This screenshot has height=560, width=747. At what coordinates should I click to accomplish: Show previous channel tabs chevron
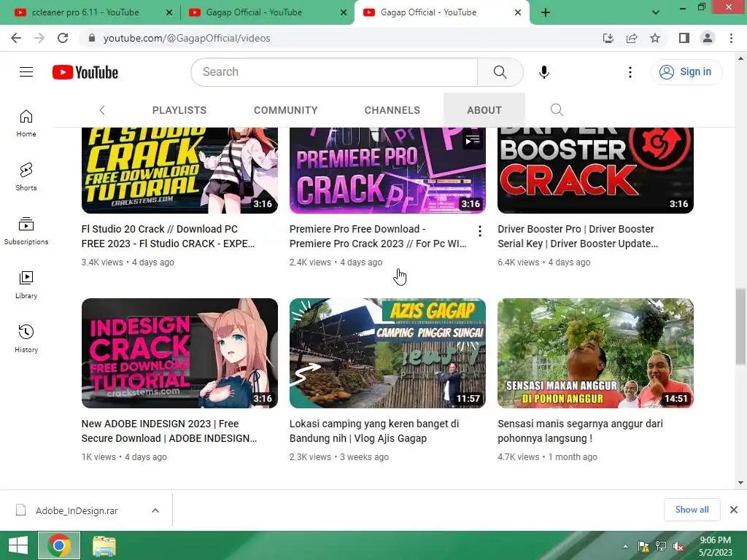[102, 110]
